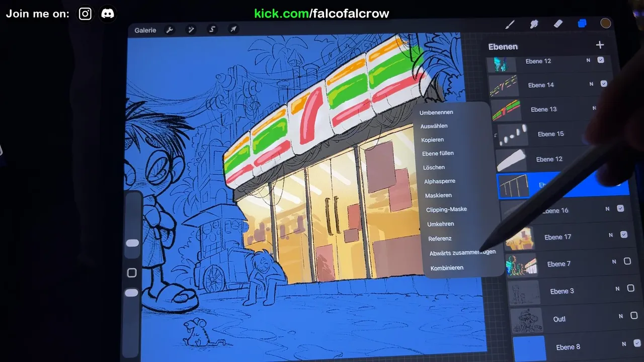Open blend mode N of Ebene 14
Screen dimensions: 644x362
(x=591, y=84)
